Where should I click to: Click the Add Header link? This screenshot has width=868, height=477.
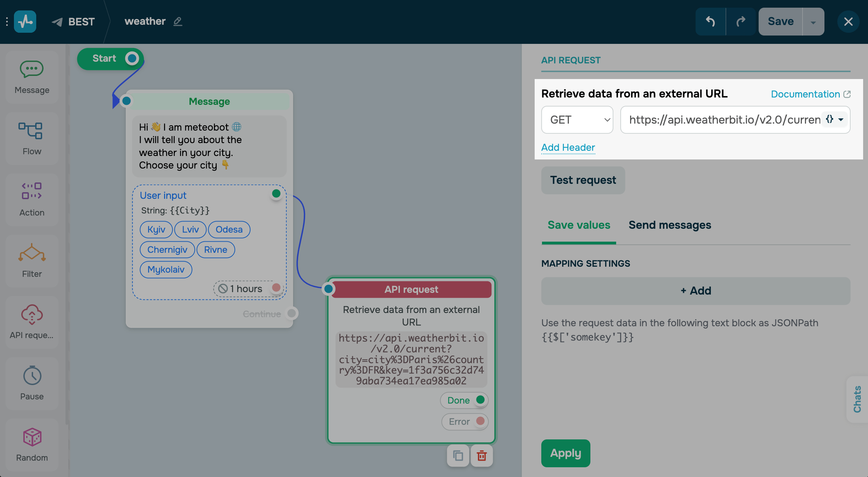568,148
